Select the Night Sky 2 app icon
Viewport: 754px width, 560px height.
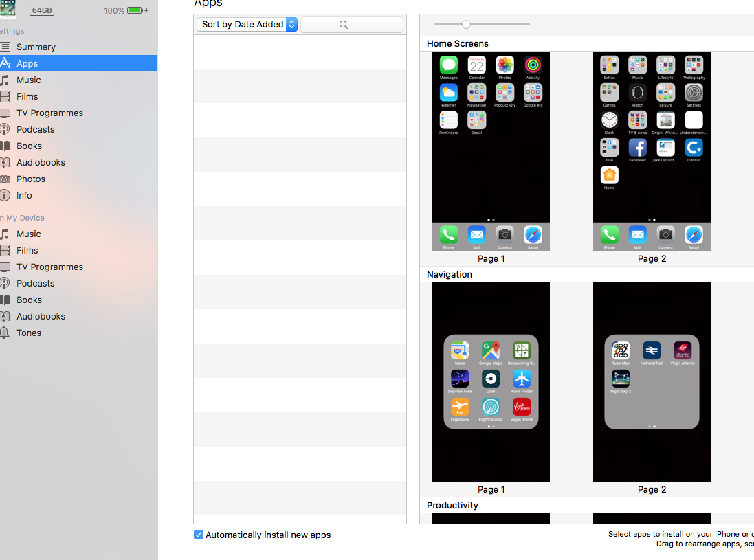tap(621, 379)
